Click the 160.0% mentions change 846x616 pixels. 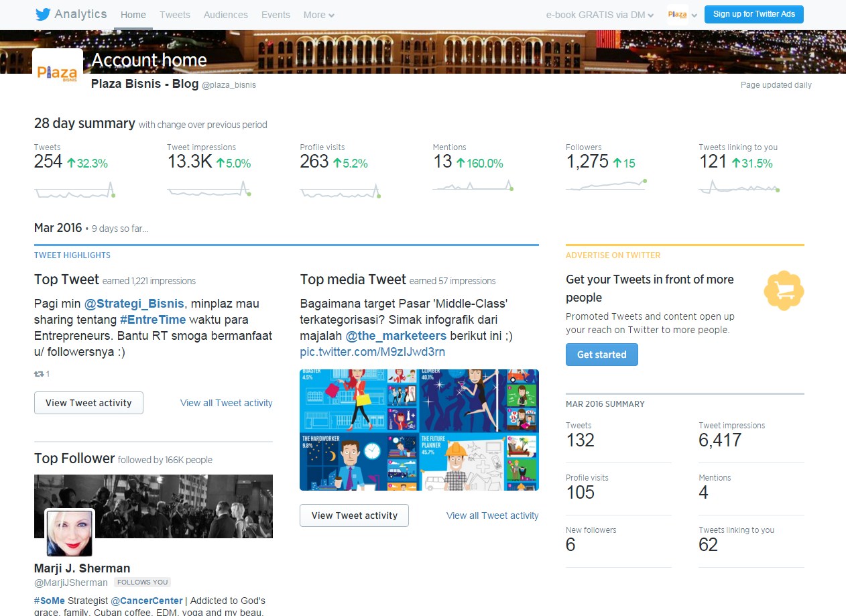tap(479, 163)
